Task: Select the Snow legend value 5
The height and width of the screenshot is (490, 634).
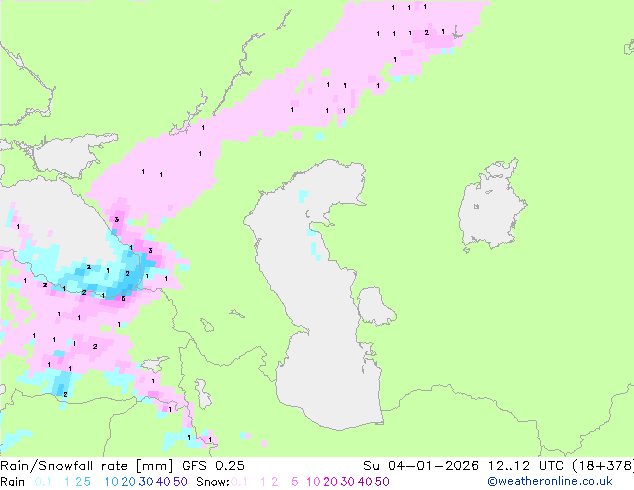Action: tap(295, 482)
